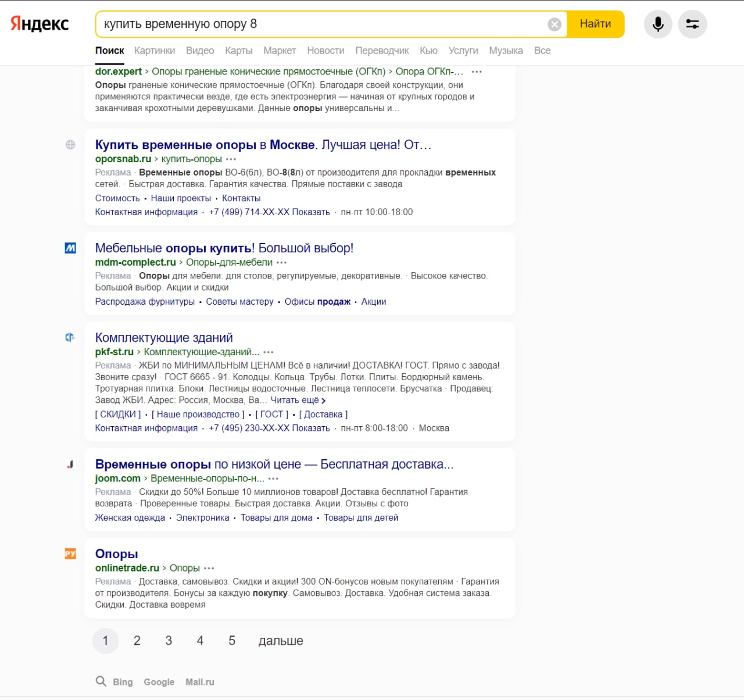This screenshot has height=700, width=744.
Task: Click the oporsnab.ru globe favicon
Action: (x=70, y=145)
